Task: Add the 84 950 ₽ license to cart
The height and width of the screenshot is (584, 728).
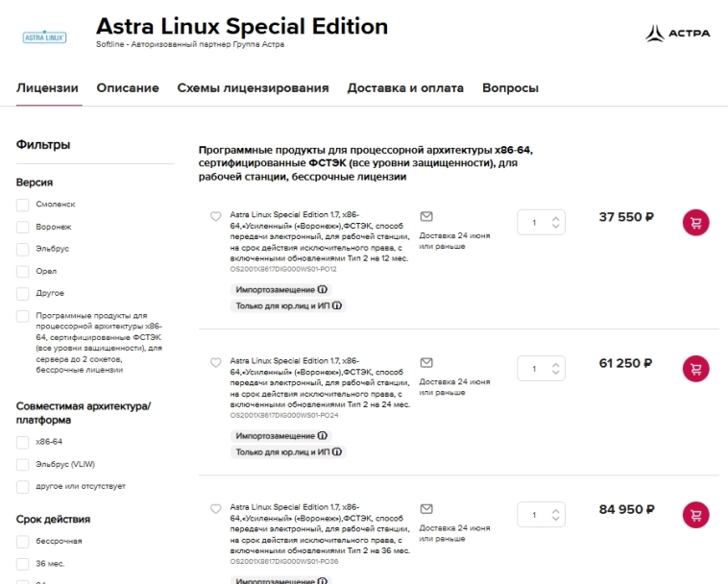Action: 695,514
